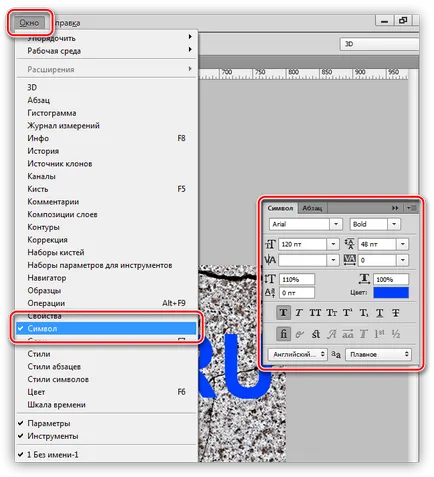Toggle swash OpenType button
Viewport: 434px width, 477px height.
pos(331,334)
